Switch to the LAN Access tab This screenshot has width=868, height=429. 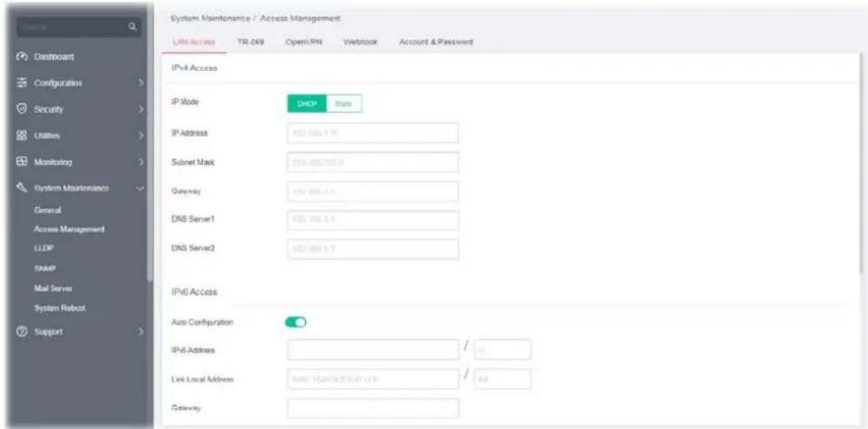click(x=194, y=43)
